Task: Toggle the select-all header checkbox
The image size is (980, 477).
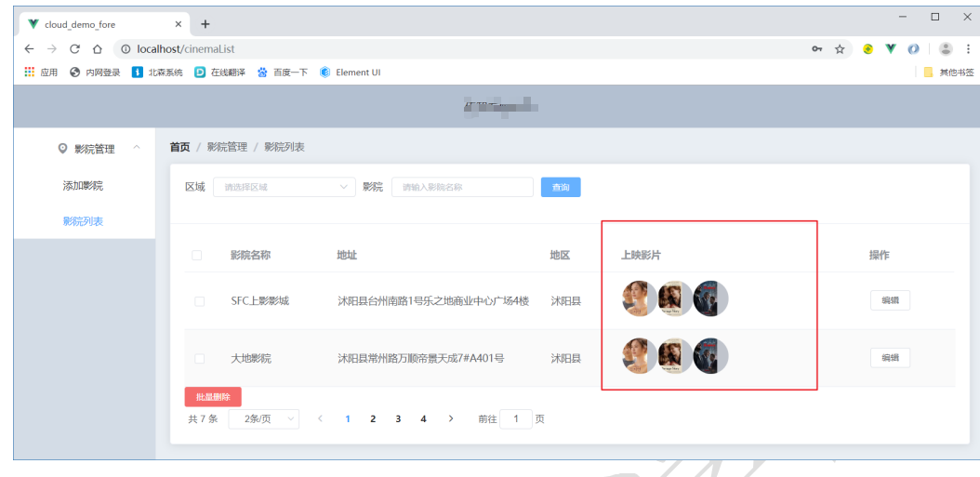Action: pos(197,255)
